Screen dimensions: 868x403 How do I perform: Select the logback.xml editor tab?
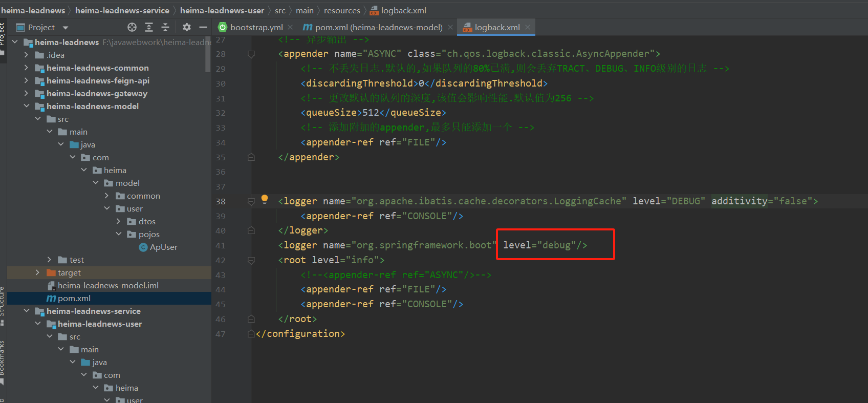(497, 27)
